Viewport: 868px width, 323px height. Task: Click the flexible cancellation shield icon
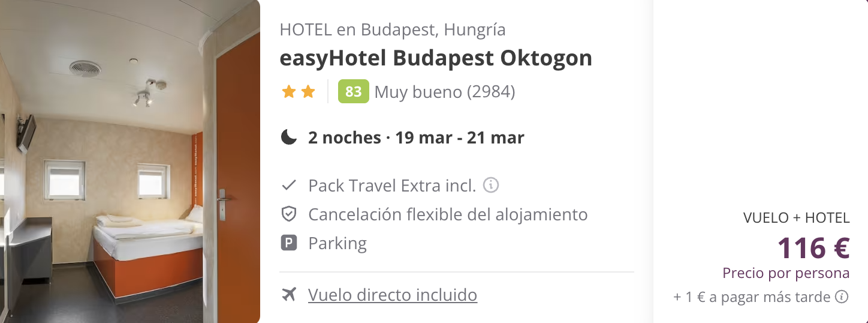tap(289, 214)
